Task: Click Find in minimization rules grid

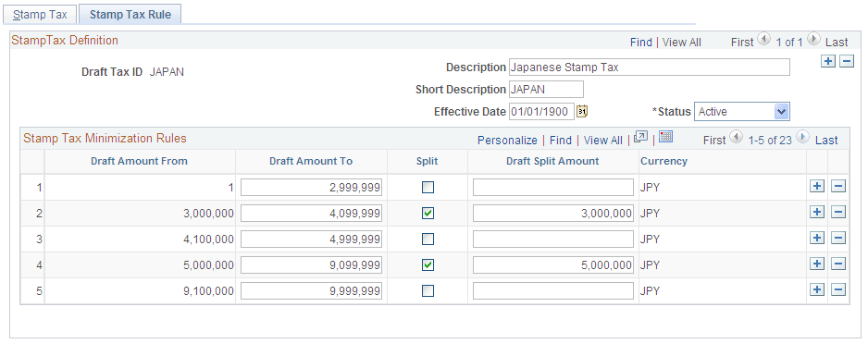Action: (x=560, y=141)
